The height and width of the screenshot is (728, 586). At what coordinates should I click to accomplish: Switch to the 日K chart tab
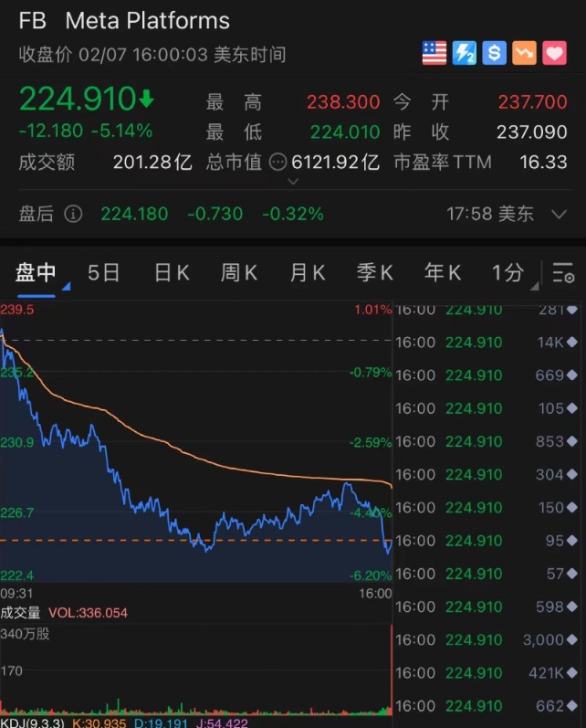[x=172, y=272]
